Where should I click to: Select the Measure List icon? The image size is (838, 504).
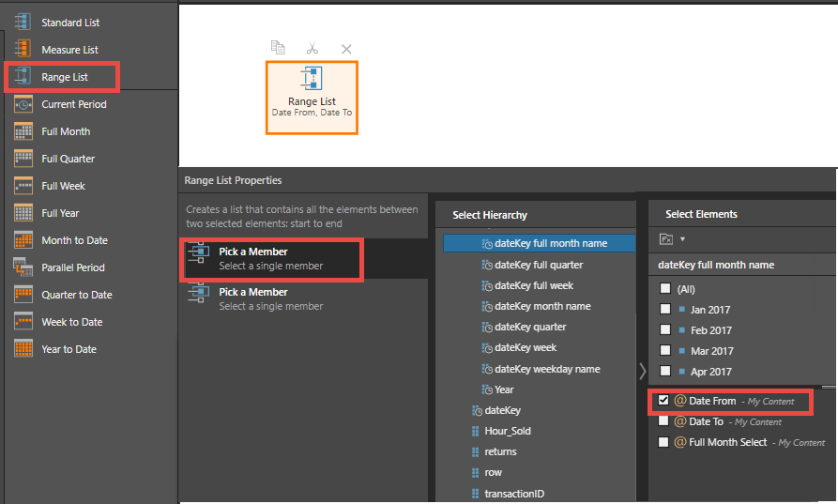(23, 49)
